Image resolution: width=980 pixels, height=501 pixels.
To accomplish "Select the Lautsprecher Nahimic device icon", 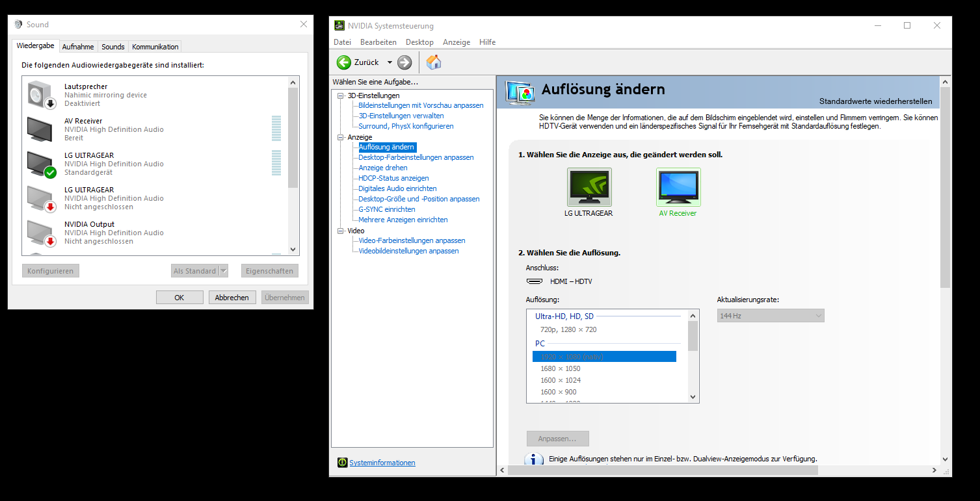I will 42,95.
